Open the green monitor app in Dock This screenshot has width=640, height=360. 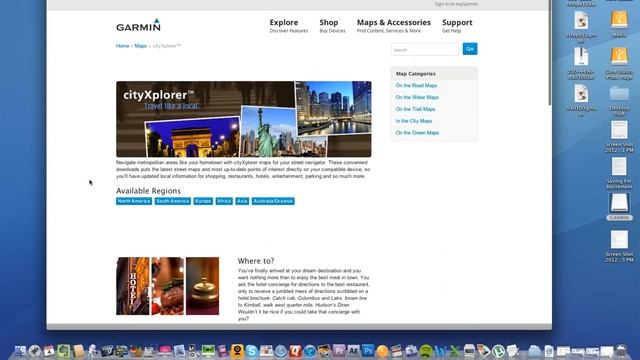[x=208, y=351]
